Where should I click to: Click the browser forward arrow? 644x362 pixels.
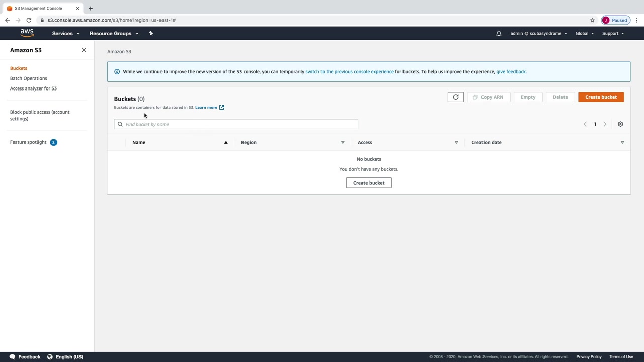pos(18,20)
